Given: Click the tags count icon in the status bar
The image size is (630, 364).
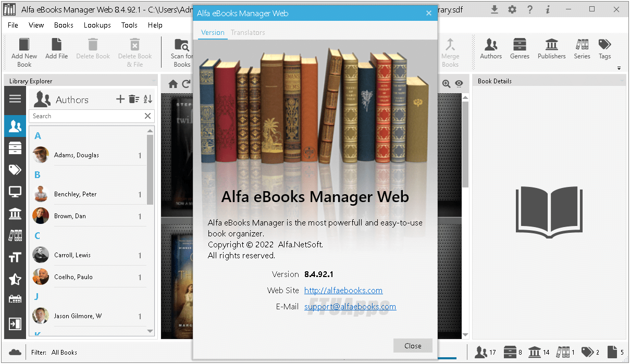Looking at the screenshot, I should pyautogui.click(x=587, y=352).
